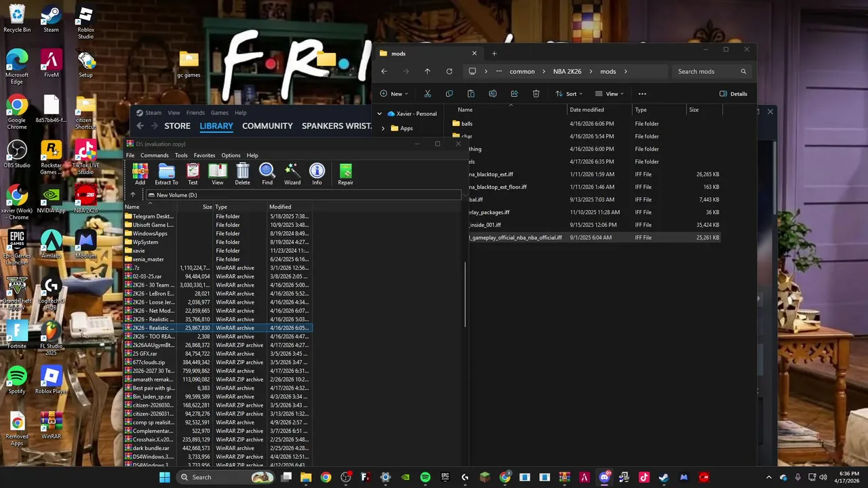Click Share icon in File Explorer toolbar
Screen dimensions: 868x488
(x=514, y=94)
